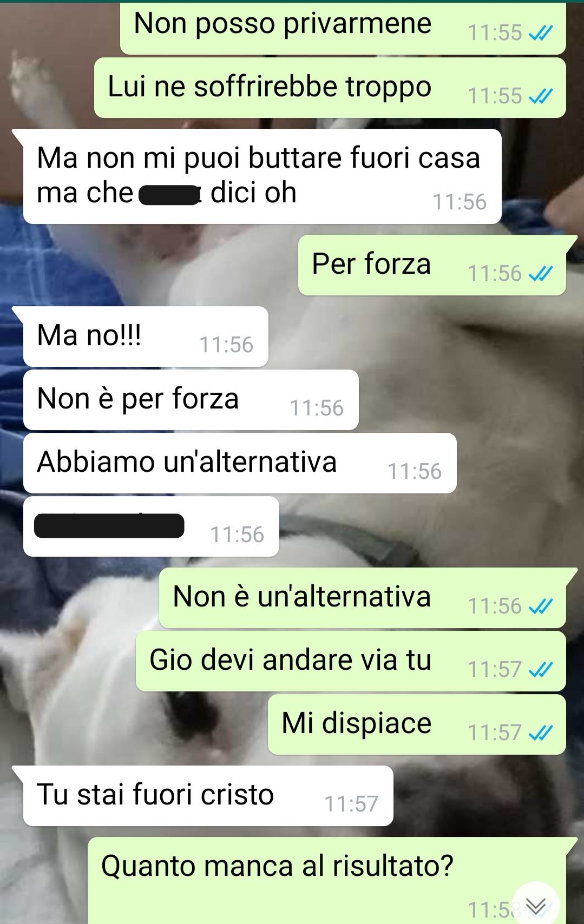584x924 pixels.
Task: Select the 'Tu stai fuori cristo' message
Action: point(208,796)
